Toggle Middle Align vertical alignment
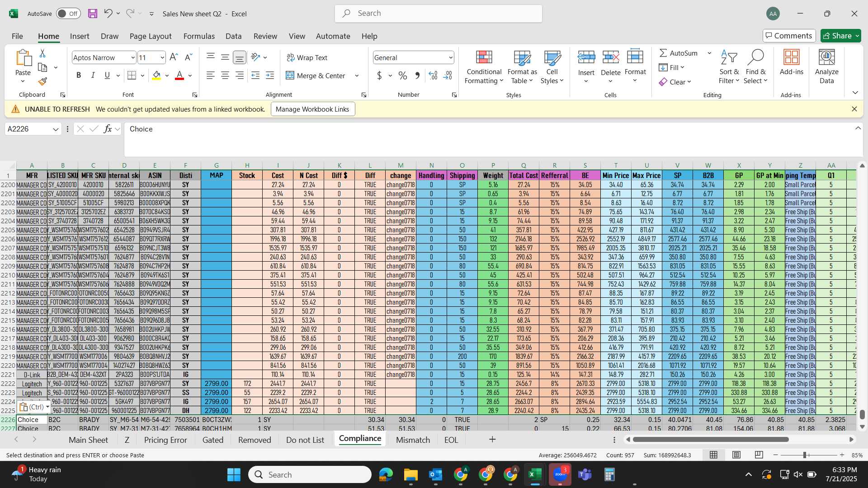This screenshot has width=868, height=488. pyautogui.click(x=225, y=57)
